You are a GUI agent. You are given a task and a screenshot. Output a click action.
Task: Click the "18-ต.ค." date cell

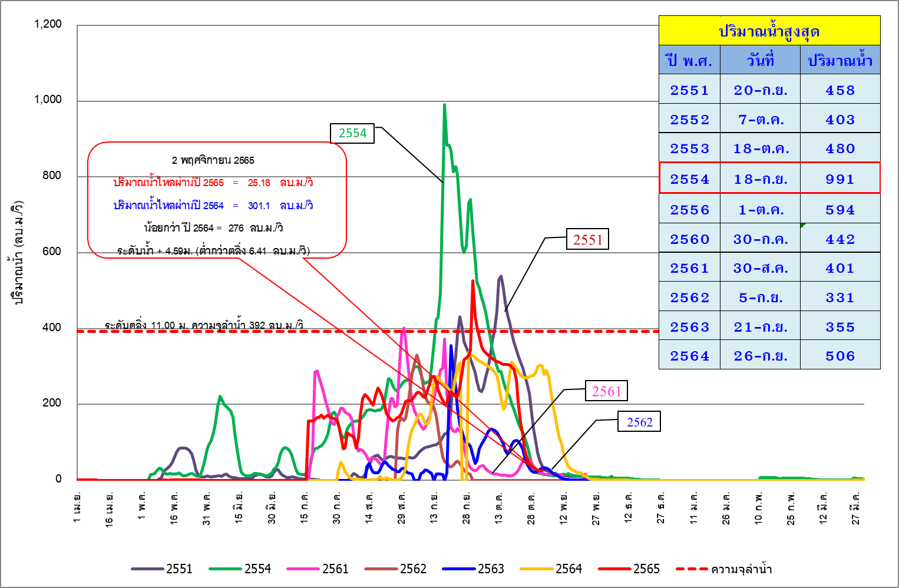click(760, 148)
